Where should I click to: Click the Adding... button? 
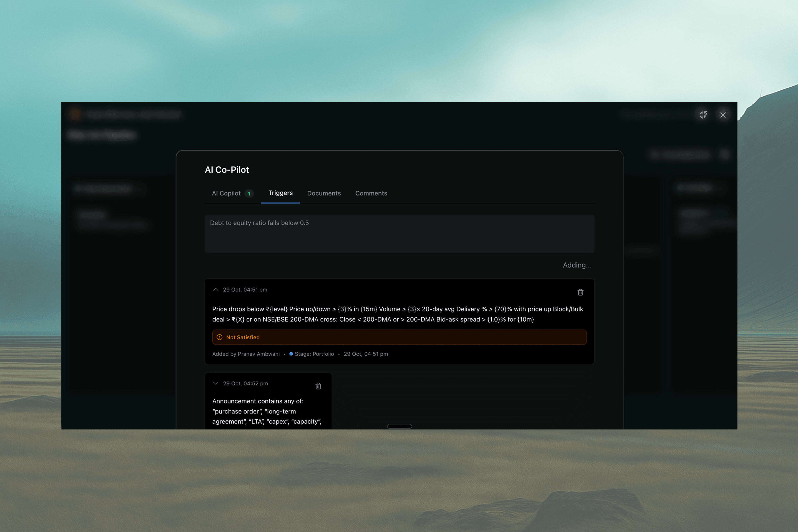[577, 265]
